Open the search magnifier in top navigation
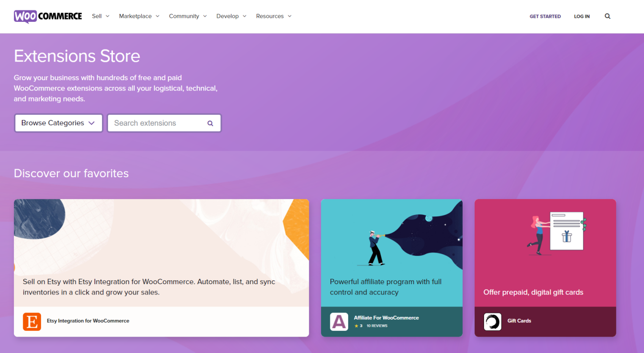The width and height of the screenshot is (644, 353). tap(607, 16)
